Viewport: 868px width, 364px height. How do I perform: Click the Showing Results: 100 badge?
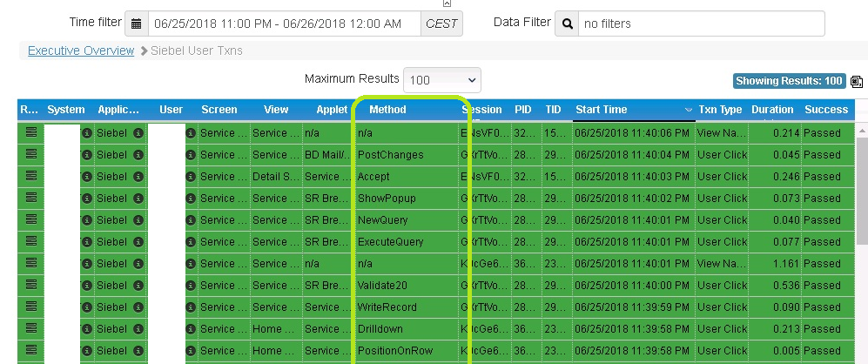click(x=789, y=81)
